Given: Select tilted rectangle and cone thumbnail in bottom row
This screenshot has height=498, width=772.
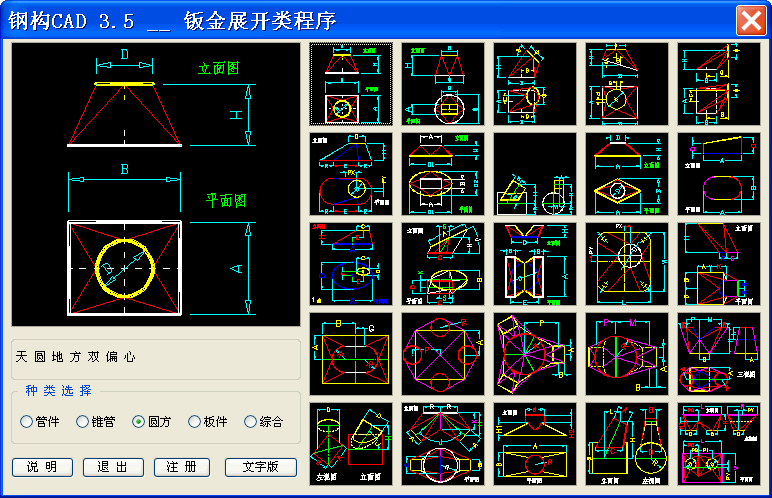Looking at the screenshot, I should pyautogui.click(x=627, y=444).
